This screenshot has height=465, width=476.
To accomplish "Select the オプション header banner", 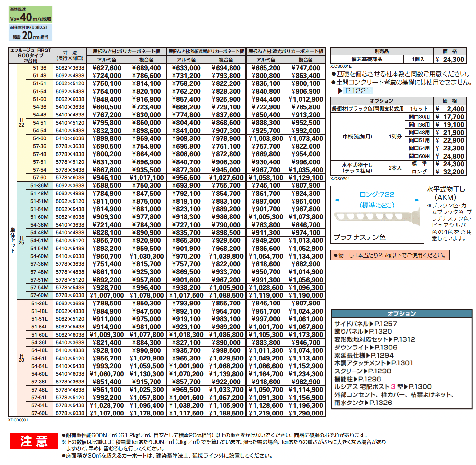I will (x=402, y=313).
